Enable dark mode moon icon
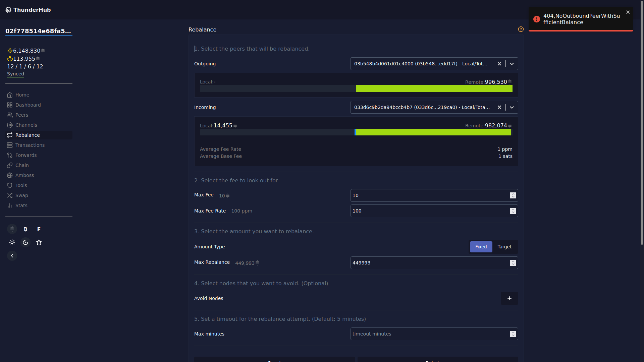 [x=25, y=242]
